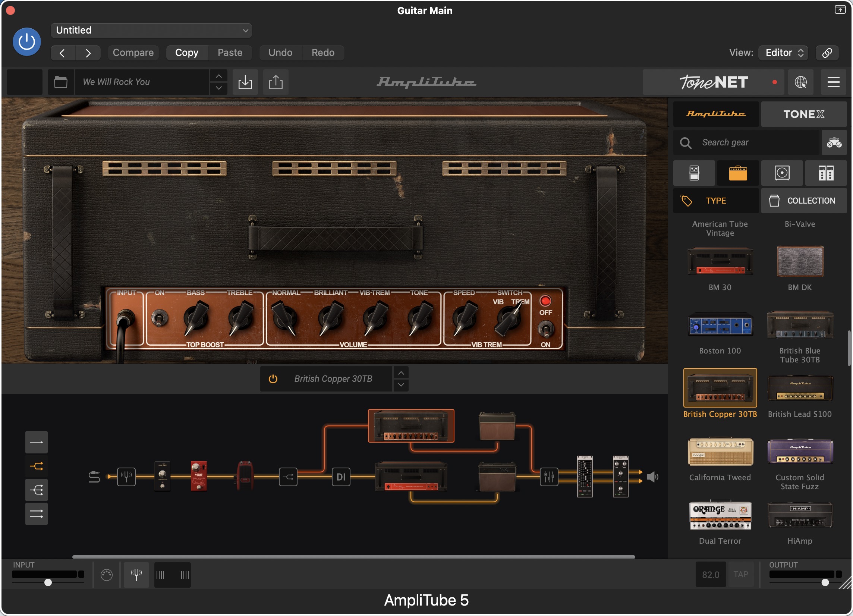The height and width of the screenshot is (616, 853).
Task: Click the gear filter icon beside search
Action: (x=834, y=142)
